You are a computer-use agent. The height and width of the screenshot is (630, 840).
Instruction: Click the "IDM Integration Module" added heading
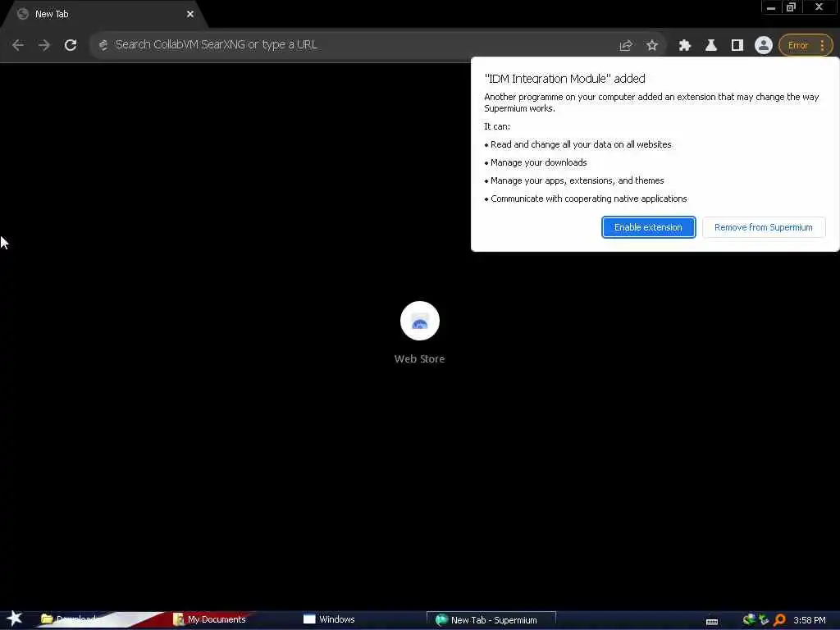click(x=564, y=79)
